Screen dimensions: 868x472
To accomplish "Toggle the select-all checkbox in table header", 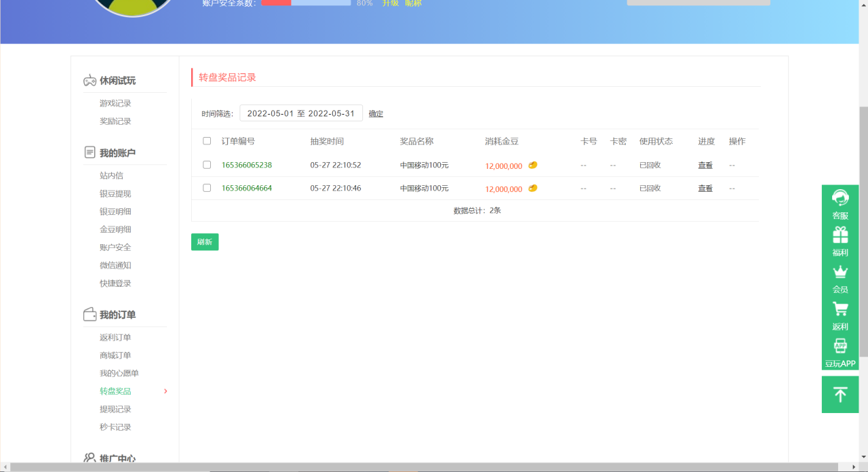I will click(207, 141).
